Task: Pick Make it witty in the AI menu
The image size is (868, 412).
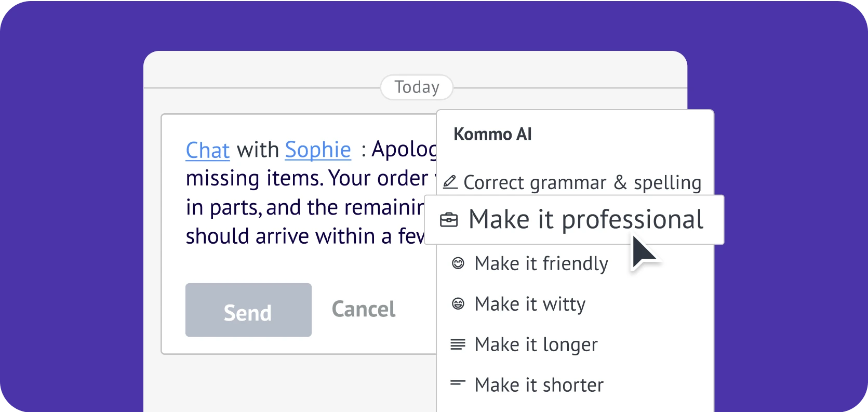Action: click(530, 304)
